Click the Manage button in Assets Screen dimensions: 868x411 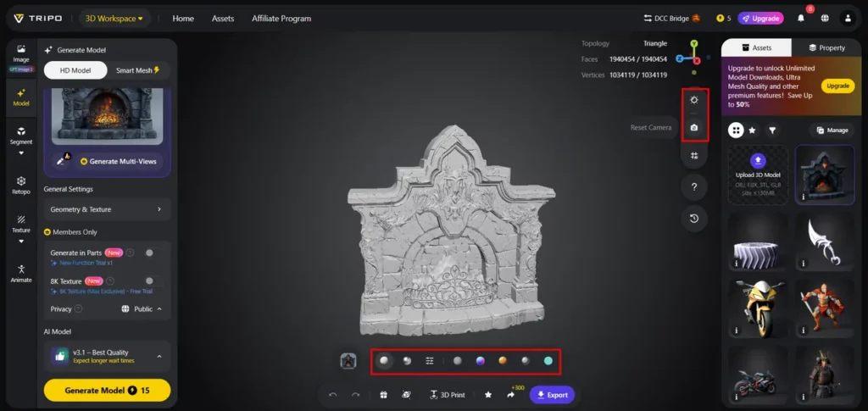[x=832, y=131]
